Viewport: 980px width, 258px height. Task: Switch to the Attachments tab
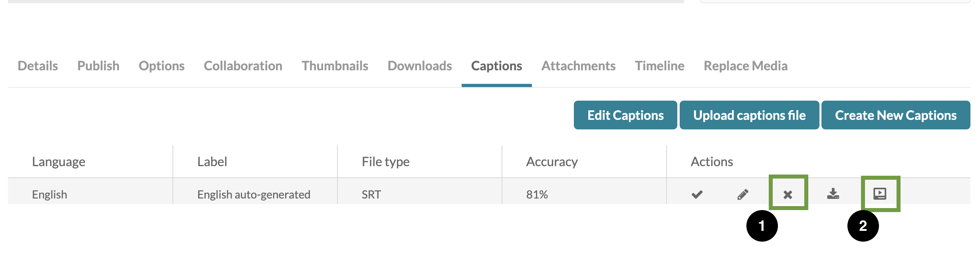click(x=578, y=66)
